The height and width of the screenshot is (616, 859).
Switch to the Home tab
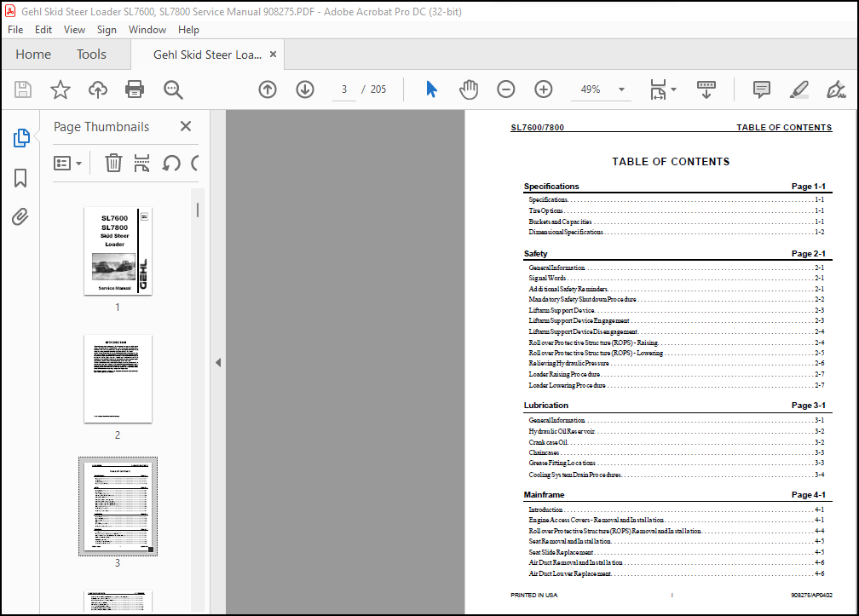[33, 55]
